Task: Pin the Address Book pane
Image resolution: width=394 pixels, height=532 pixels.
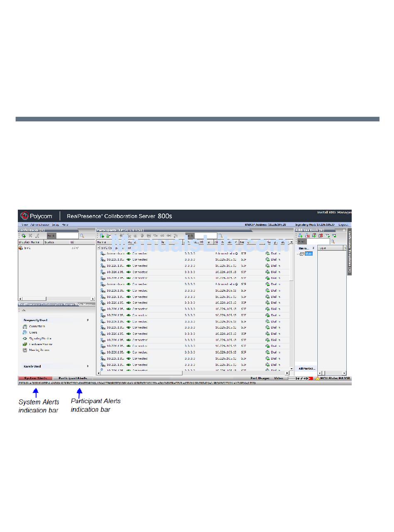Action: pyautogui.click(x=343, y=230)
